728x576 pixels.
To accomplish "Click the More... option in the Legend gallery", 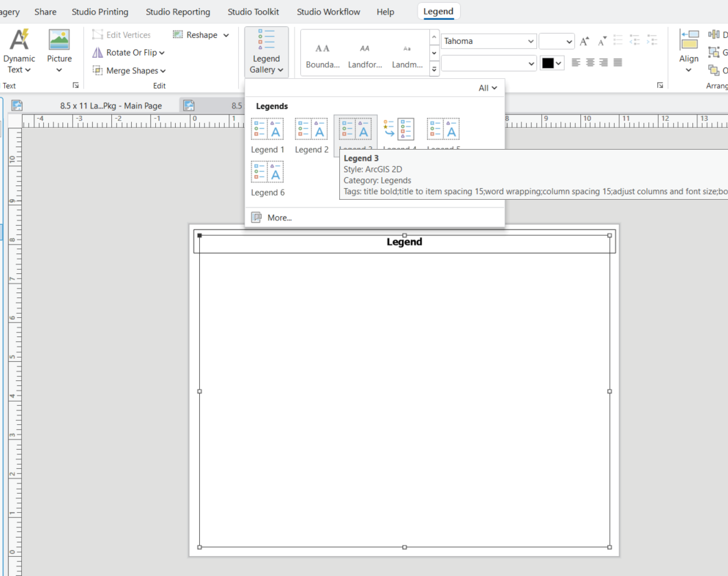I will click(x=277, y=218).
